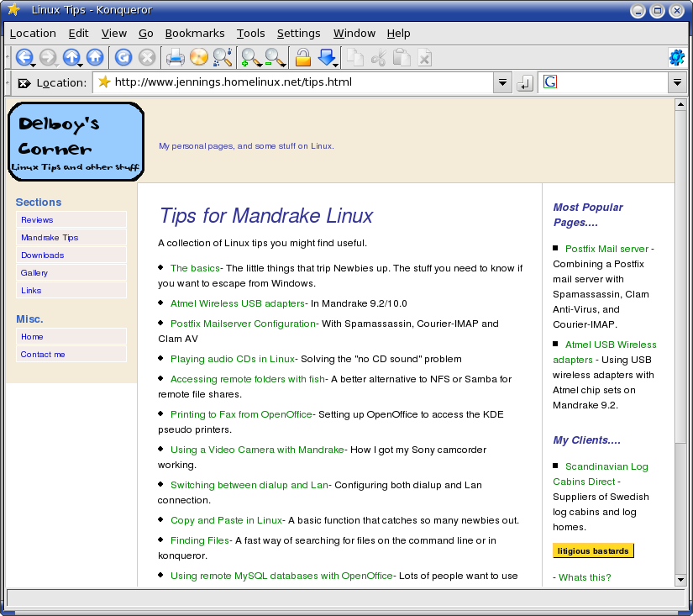
Task: Open 'Playing audio CDs in Linux' link
Action: [x=233, y=359]
